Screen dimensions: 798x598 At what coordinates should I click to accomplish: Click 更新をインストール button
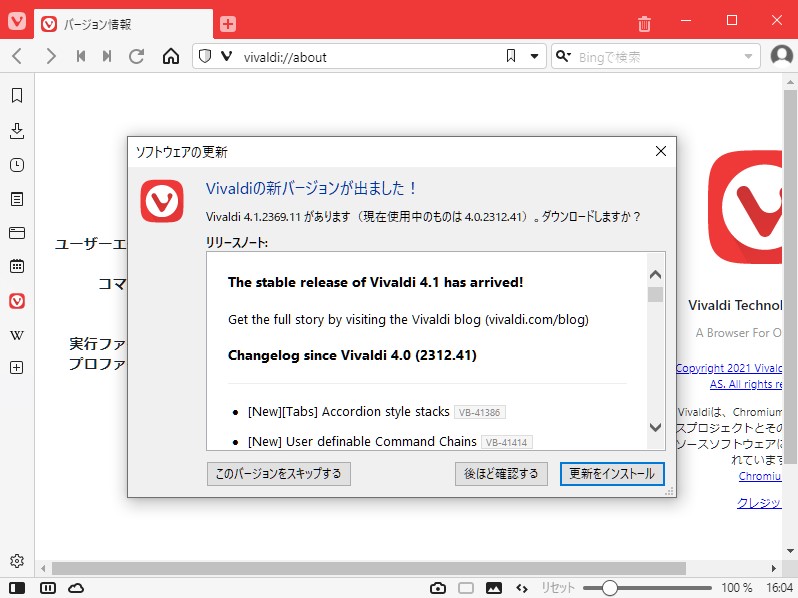(612, 474)
